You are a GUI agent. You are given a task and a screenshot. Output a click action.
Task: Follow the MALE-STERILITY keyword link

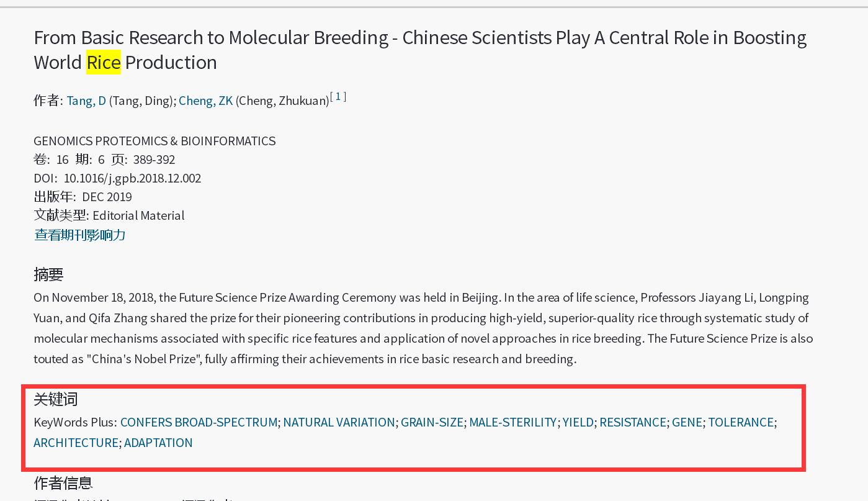click(x=513, y=422)
